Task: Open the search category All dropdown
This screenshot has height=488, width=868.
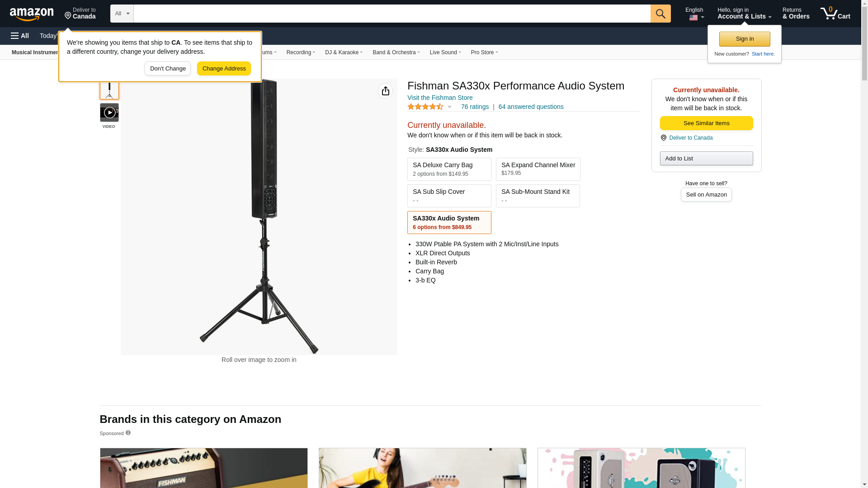Action: coord(122,14)
